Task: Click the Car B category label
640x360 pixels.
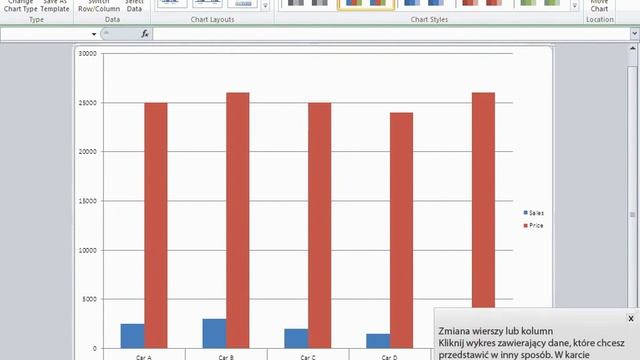Action: click(226, 357)
